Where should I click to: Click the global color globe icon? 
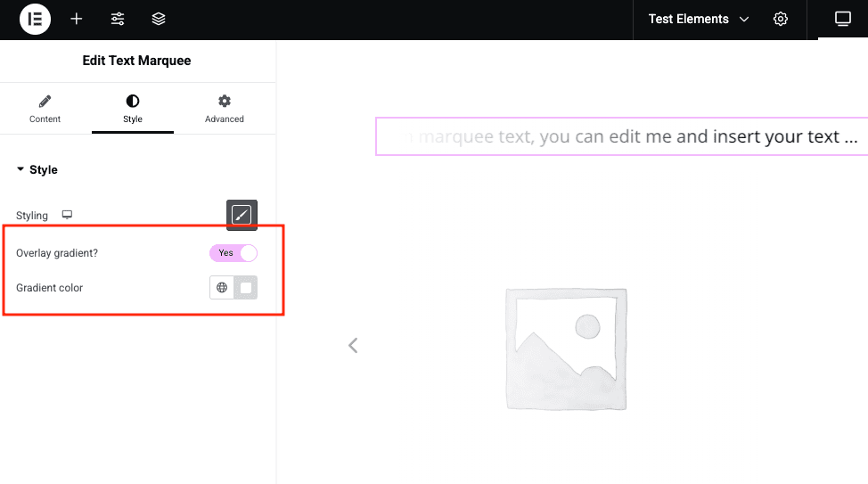(x=222, y=288)
